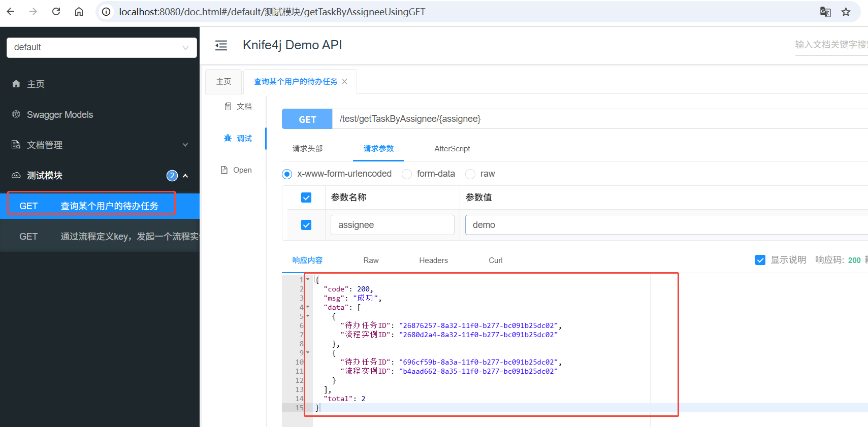Viewport: 868px width, 427px height.
Task: Expand the 文档管理 menu chevron
Action: (x=185, y=145)
